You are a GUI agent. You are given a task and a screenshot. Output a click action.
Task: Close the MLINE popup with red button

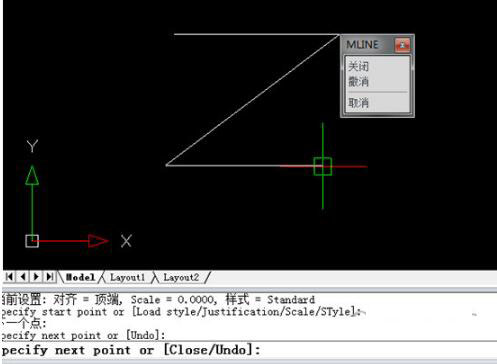(x=402, y=45)
